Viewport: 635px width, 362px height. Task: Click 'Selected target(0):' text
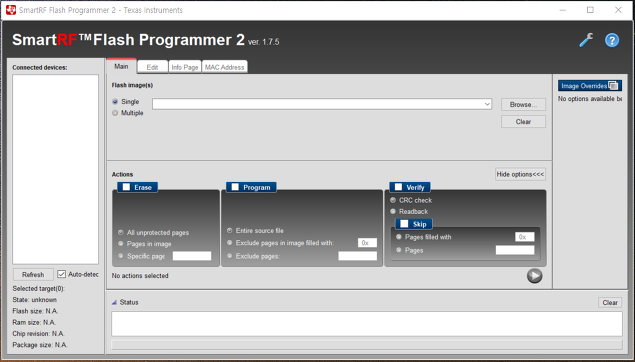click(38, 288)
